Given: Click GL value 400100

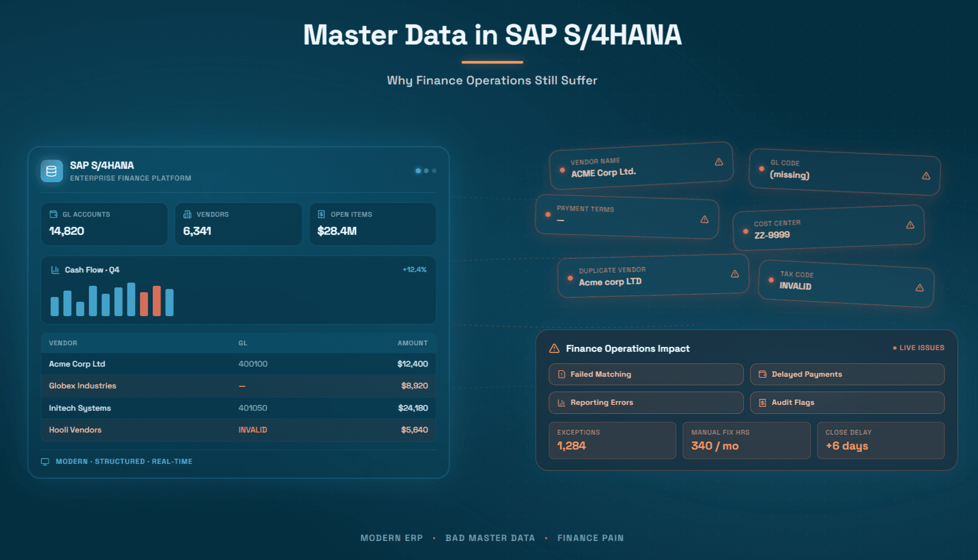Looking at the screenshot, I should [x=252, y=364].
